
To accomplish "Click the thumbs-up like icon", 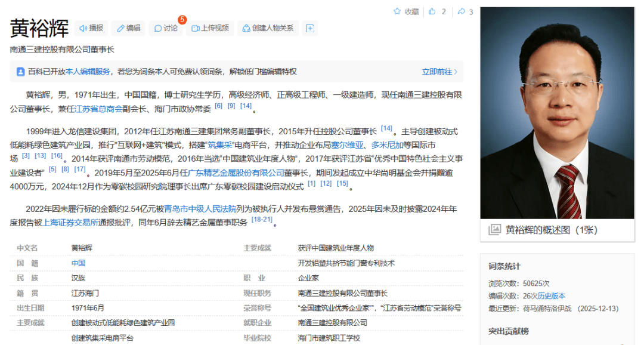I will click(432, 11).
